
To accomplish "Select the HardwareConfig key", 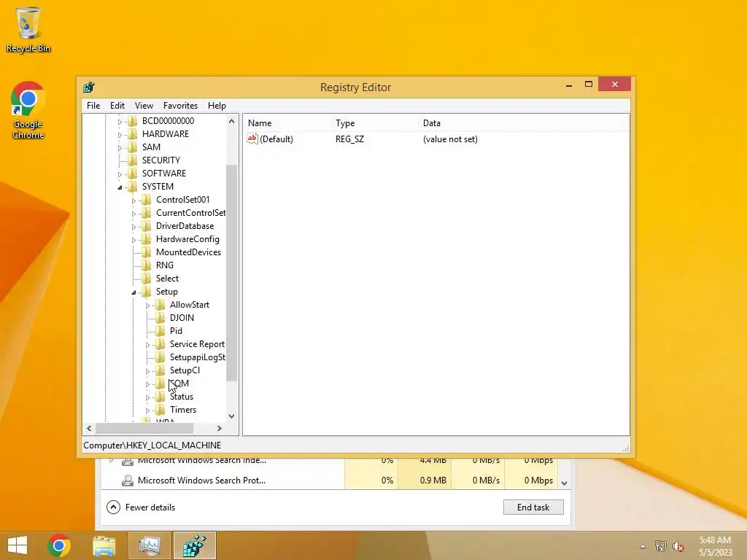I will [187, 239].
